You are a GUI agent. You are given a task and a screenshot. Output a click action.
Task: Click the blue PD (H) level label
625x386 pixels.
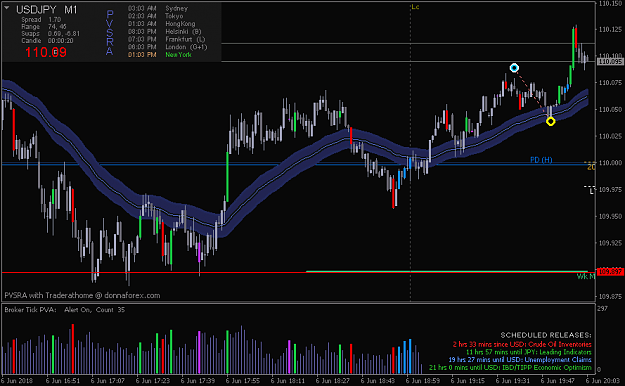(x=541, y=160)
